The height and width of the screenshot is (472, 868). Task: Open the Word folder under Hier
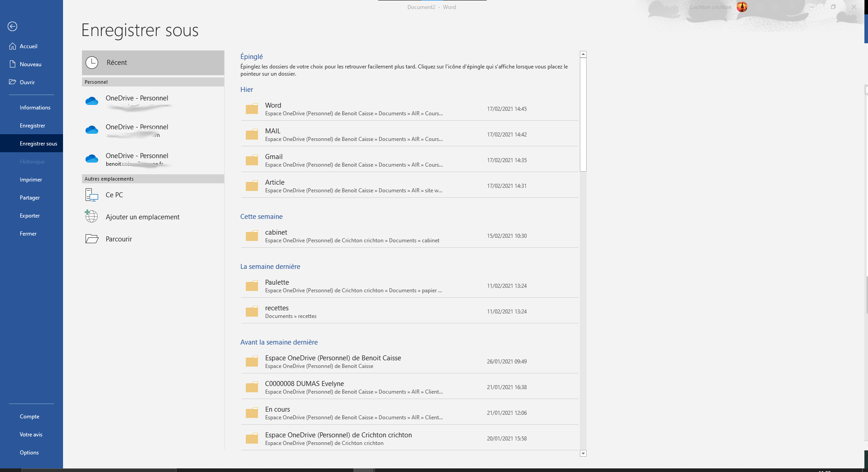tap(273, 109)
